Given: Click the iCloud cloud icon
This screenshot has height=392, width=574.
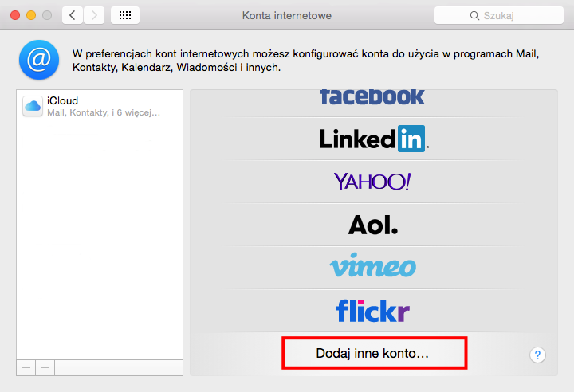Looking at the screenshot, I should pyautogui.click(x=33, y=106).
